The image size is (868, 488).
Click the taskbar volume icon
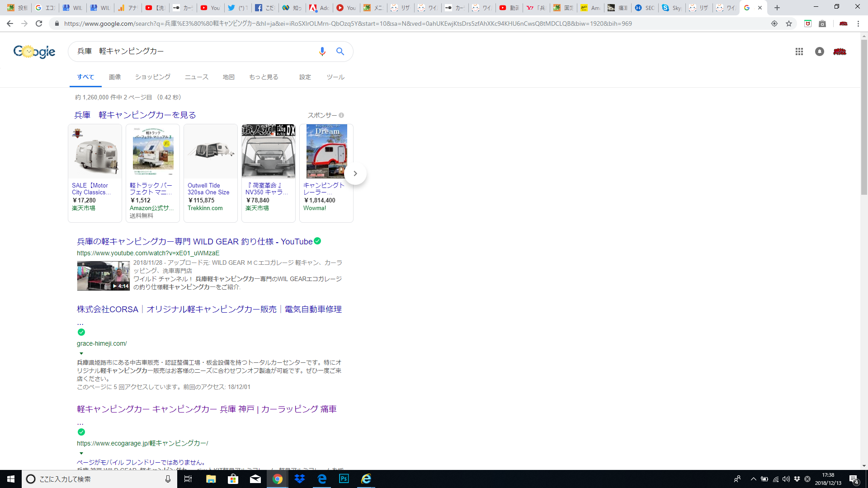pos(786,479)
